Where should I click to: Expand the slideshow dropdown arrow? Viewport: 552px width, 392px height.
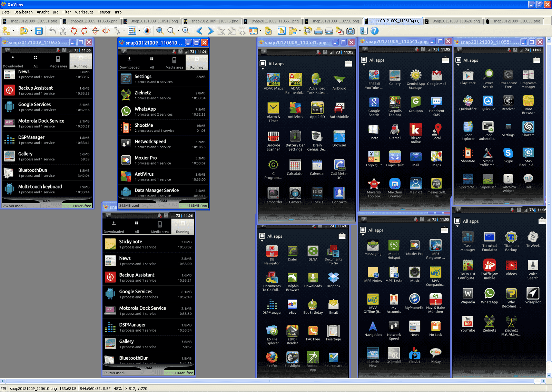pyautogui.click(x=260, y=31)
